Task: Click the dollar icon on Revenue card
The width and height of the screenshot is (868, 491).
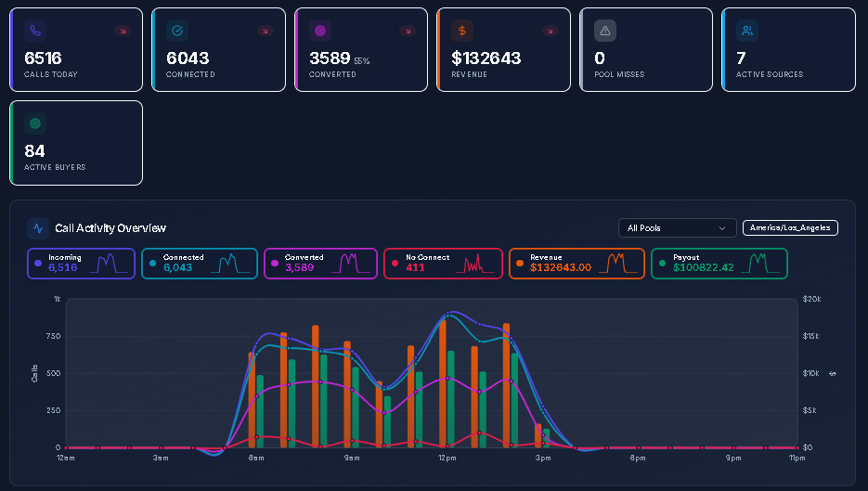Action: (x=462, y=31)
